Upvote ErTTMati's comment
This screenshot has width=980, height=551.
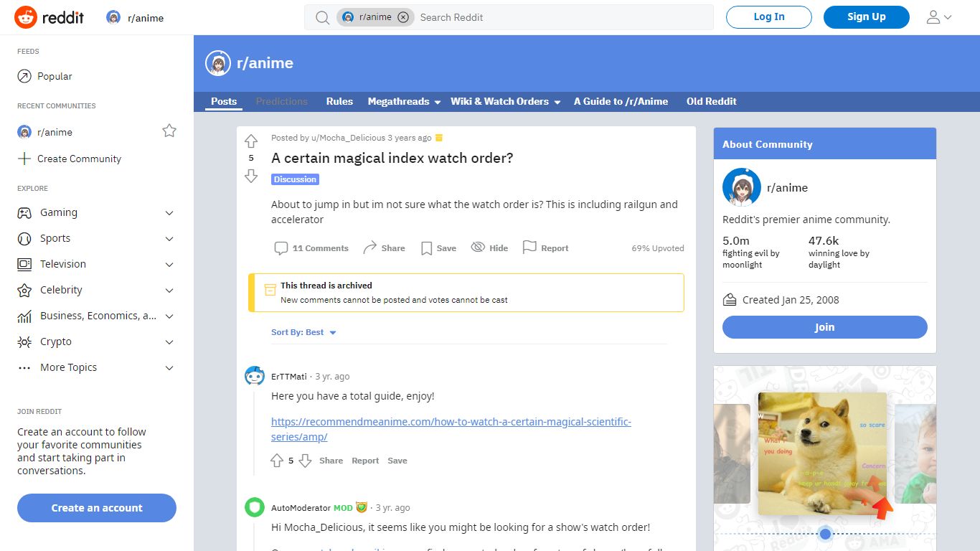[x=277, y=461]
